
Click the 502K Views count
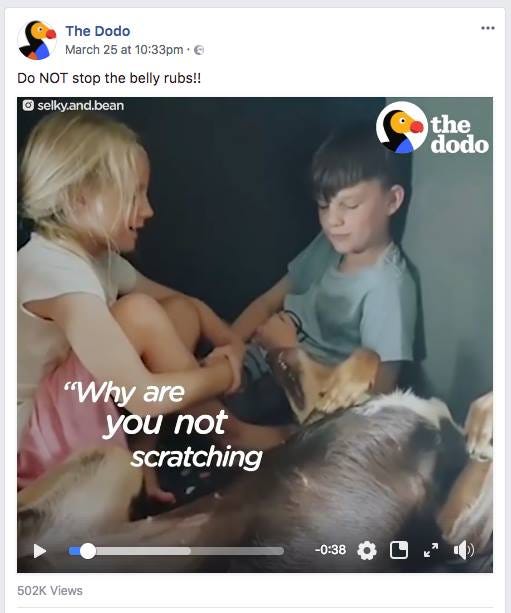(x=50, y=590)
